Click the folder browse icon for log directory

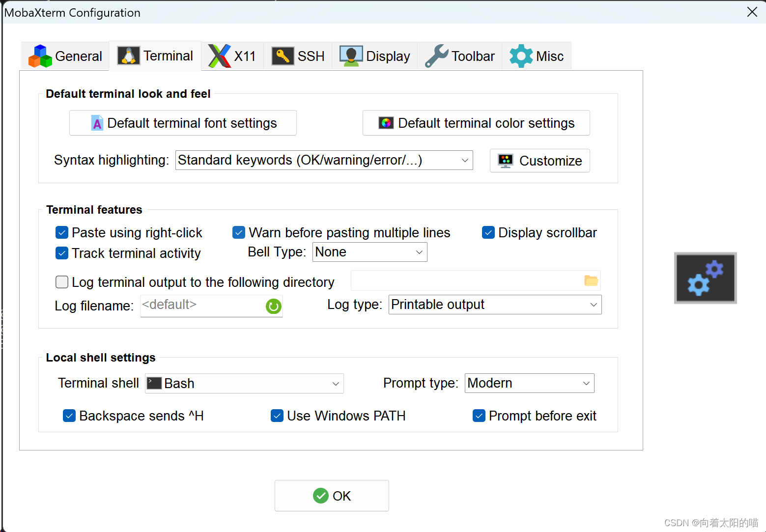pos(591,280)
